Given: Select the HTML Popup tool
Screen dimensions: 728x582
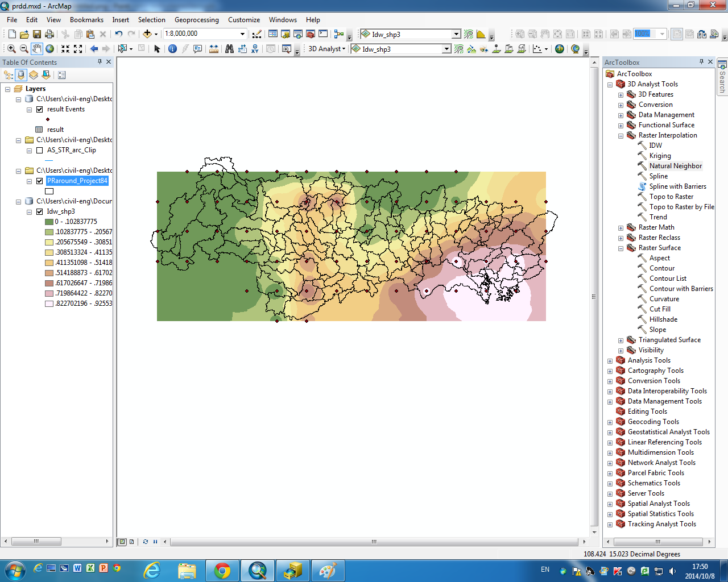Looking at the screenshot, I should 197,49.
